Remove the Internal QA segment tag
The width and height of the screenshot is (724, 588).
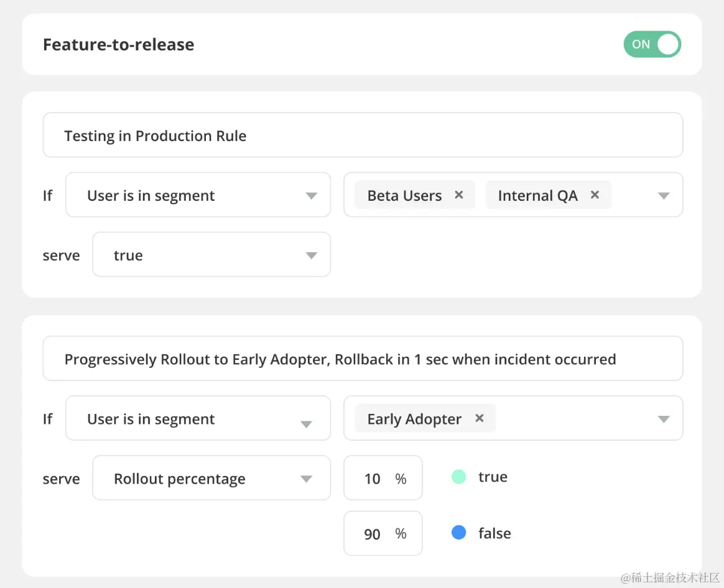pos(595,195)
